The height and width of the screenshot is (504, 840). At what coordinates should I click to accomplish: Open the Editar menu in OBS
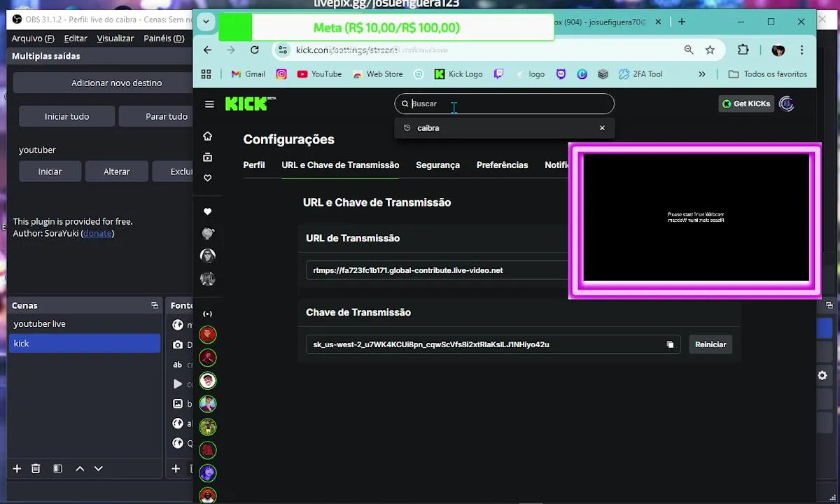pyautogui.click(x=76, y=38)
